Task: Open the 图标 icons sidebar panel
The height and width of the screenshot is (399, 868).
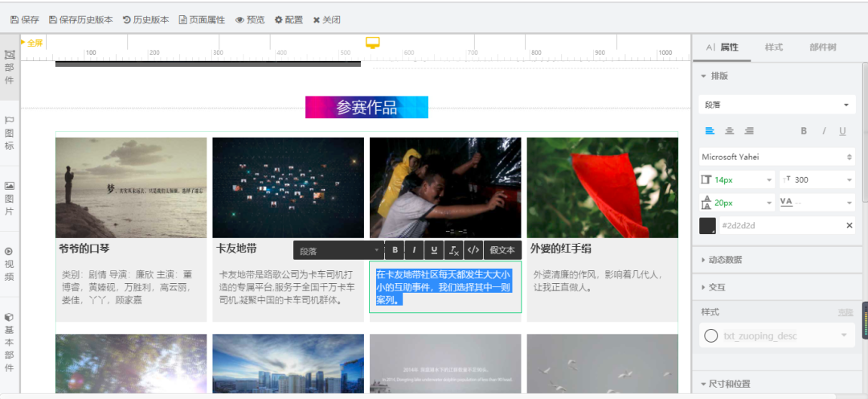Action: 10,133
